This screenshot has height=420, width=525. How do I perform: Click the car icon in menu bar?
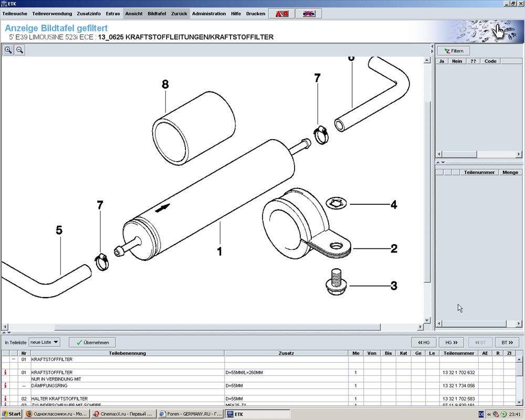[x=309, y=14]
